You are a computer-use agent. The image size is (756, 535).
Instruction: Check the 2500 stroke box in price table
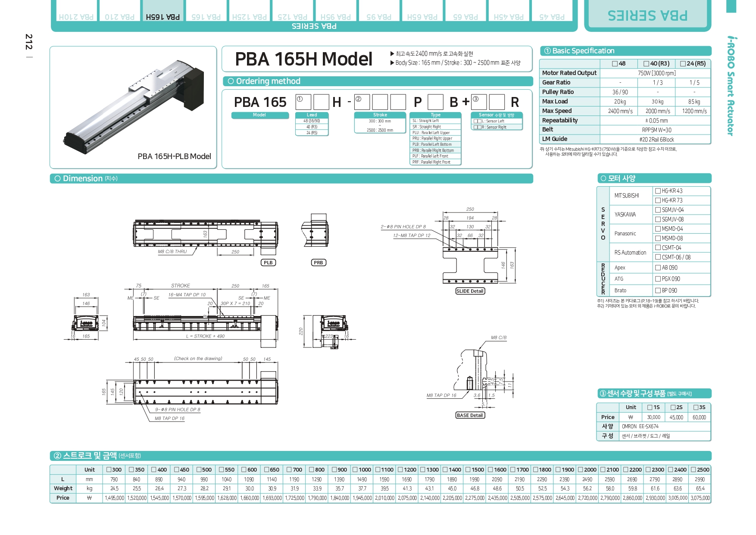pos(694,470)
